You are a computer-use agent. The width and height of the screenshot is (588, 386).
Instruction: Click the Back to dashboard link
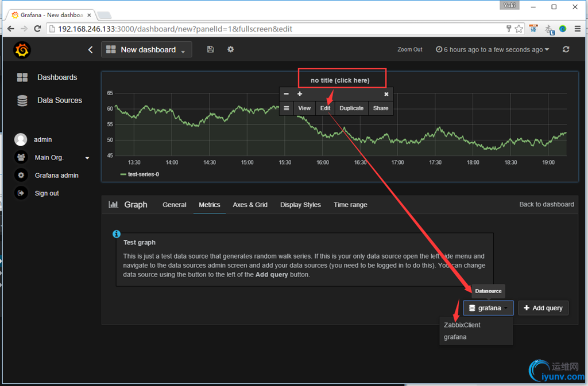[547, 204]
